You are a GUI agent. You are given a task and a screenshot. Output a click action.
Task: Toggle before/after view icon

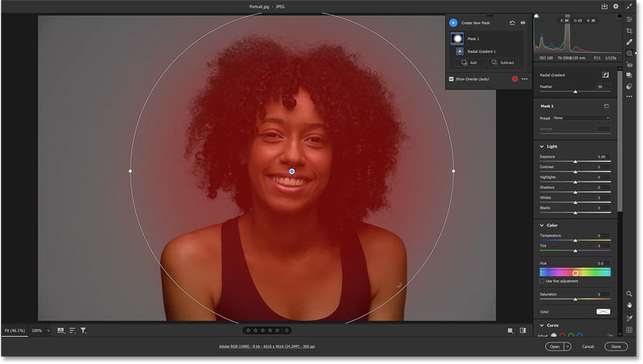coord(523,330)
